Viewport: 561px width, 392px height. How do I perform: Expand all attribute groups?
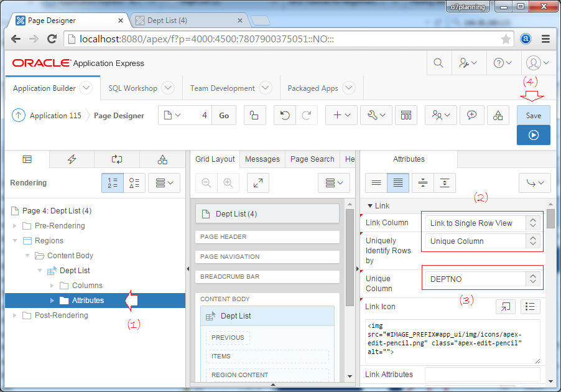point(445,183)
